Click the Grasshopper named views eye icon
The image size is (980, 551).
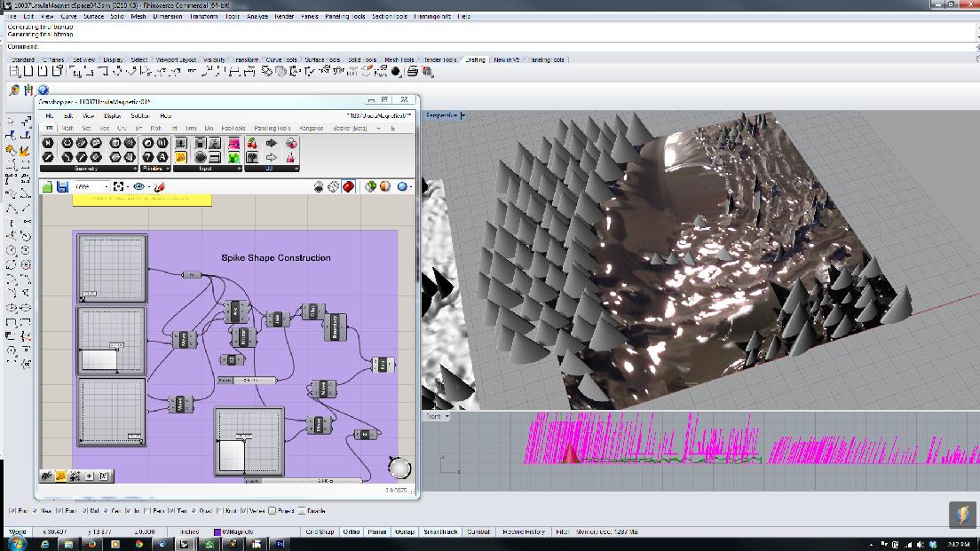point(138,187)
